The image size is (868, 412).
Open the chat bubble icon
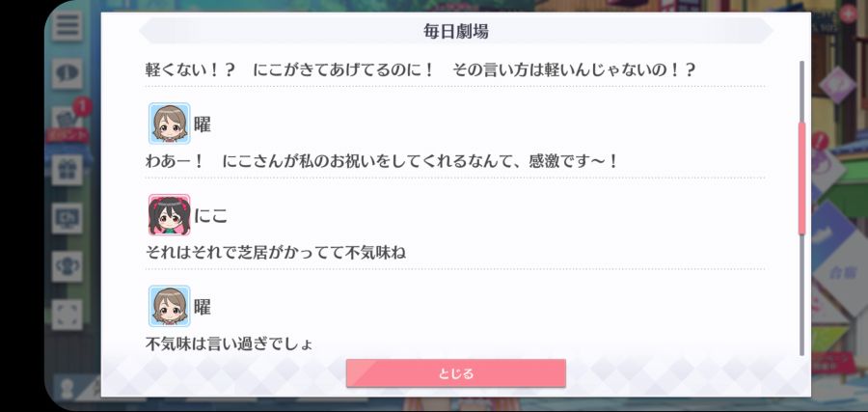tap(67, 73)
